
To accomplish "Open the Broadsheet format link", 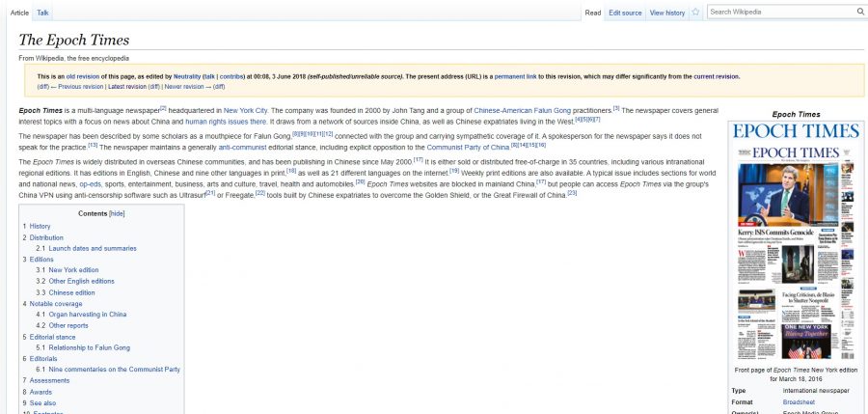I will 799,401.
